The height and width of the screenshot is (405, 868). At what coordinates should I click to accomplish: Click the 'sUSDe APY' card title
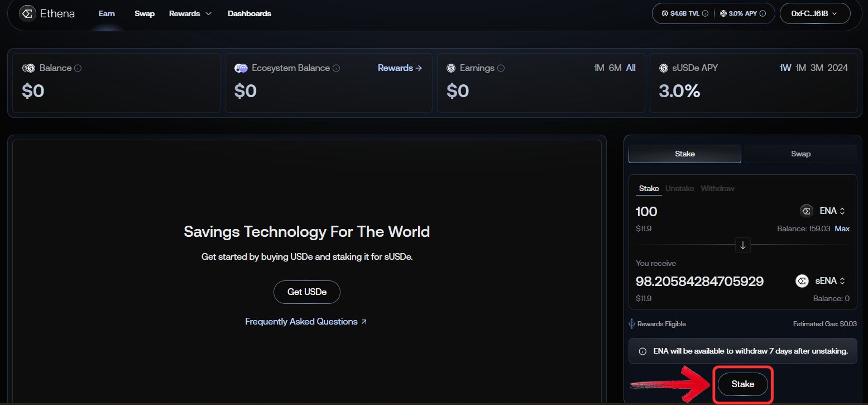pyautogui.click(x=695, y=68)
